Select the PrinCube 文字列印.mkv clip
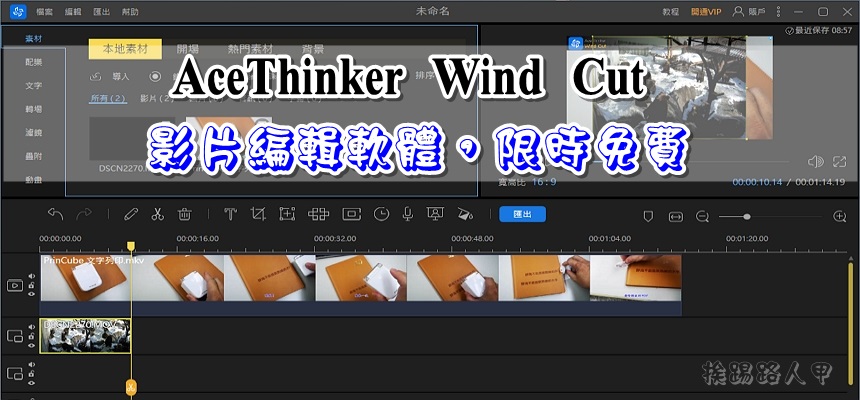Image resolution: width=860 pixels, height=400 pixels. [x=361, y=285]
